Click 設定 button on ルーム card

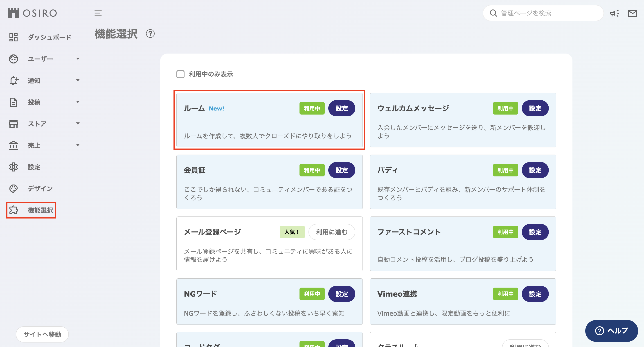[342, 108]
